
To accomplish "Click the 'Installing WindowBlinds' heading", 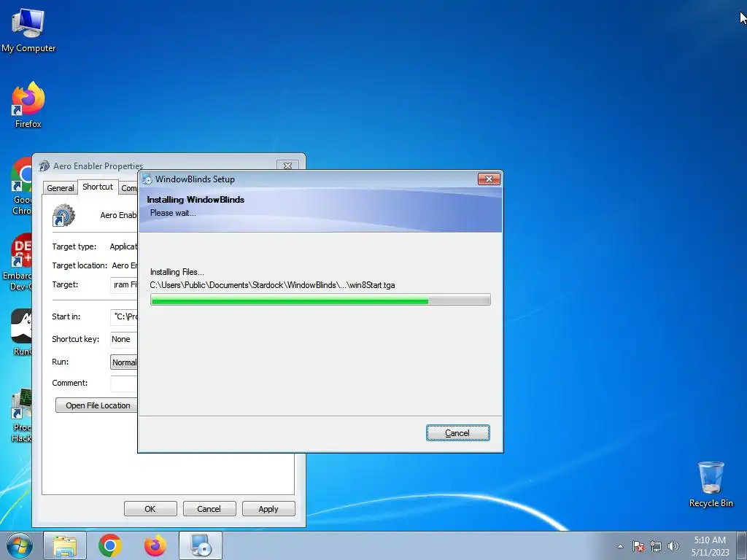I will pyautogui.click(x=196, y=200).
